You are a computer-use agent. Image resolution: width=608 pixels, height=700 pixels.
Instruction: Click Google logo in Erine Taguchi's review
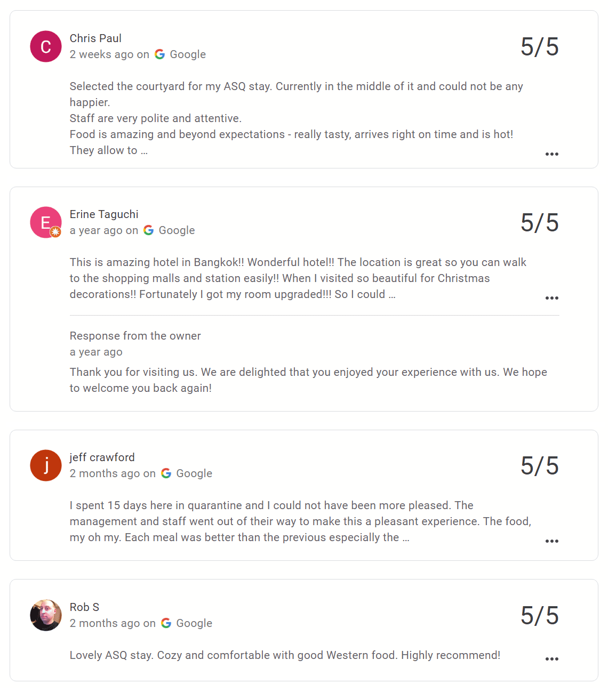click(149, 230)
